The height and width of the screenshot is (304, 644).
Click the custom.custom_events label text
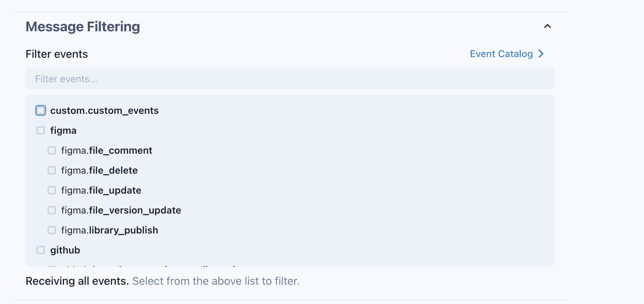[104, 110]
